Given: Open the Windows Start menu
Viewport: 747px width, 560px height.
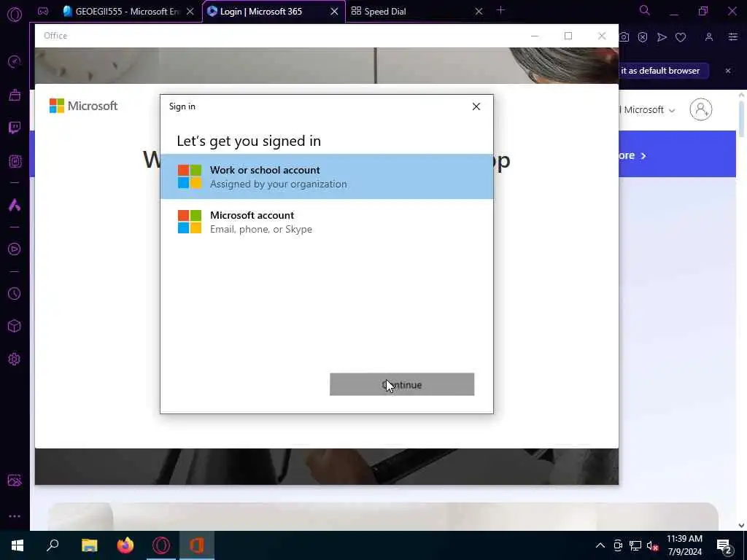Looking at the screenshot, I should click(18, 545).
